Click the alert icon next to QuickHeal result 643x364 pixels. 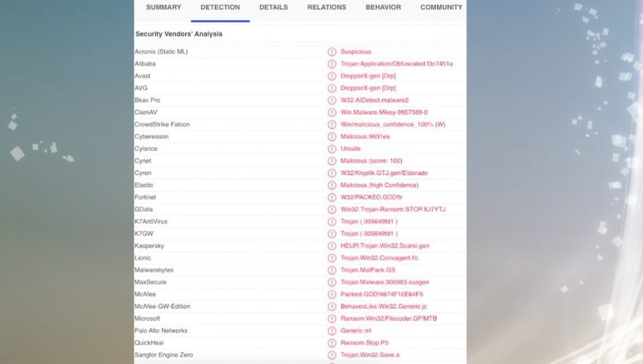(x=332, y=343)
